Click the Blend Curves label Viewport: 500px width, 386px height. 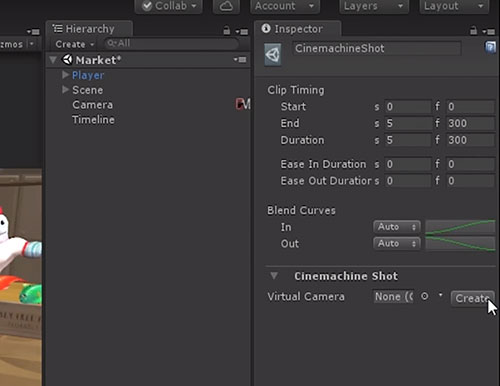pyautogui.click(x=301, y=211)
